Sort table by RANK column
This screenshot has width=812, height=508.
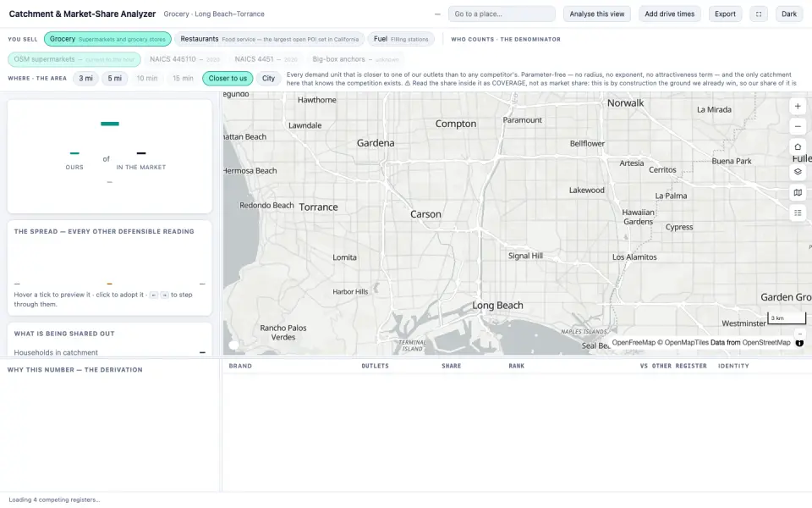(516, 366)
